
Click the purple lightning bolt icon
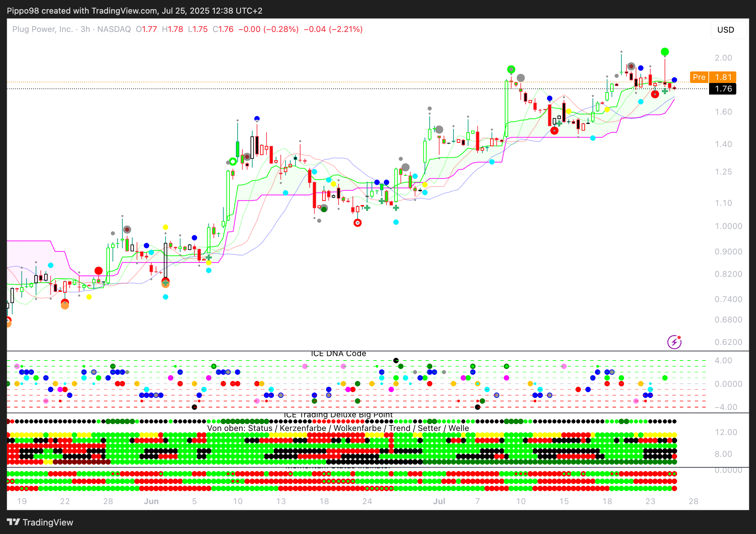click(674, 342)
